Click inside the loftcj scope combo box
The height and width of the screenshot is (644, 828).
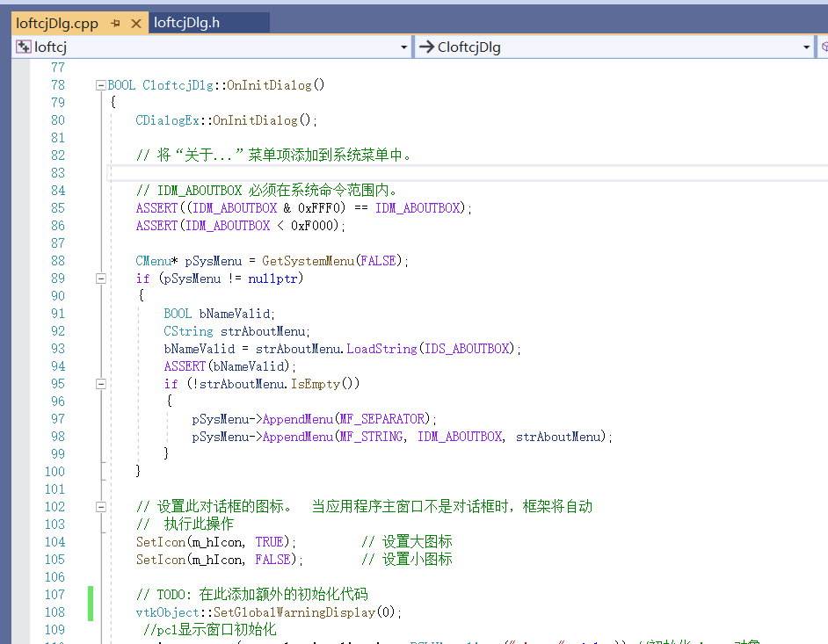point(176,47)
